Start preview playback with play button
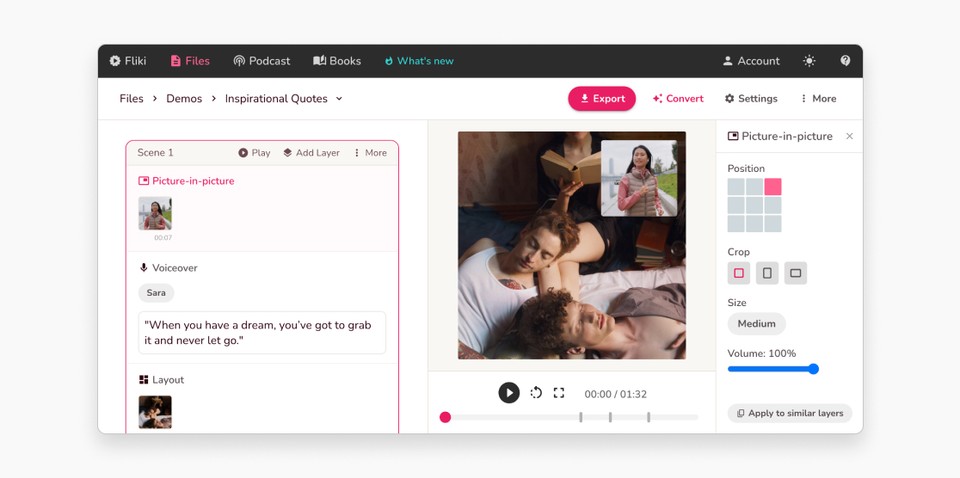 [x=509, y=393]
